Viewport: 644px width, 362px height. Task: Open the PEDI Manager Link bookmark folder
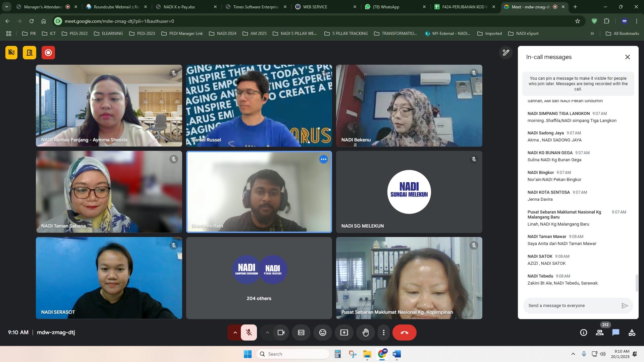pyautogui.click(x=182, y=34)
